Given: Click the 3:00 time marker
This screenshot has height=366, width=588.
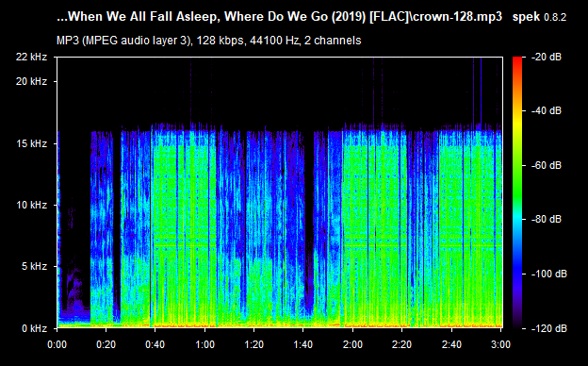Looking at the screenshot, I should [x=500, y=344].
